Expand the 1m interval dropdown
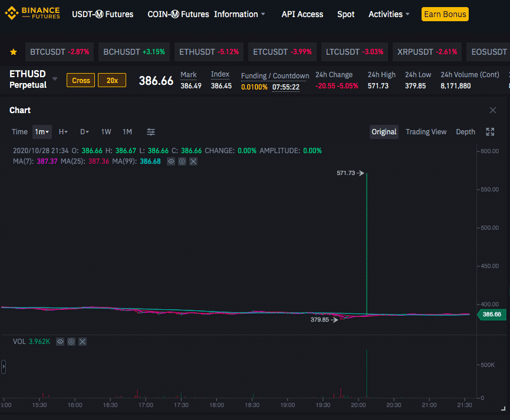The height and width of the screenshot is (420, 510). pos(42,132)
